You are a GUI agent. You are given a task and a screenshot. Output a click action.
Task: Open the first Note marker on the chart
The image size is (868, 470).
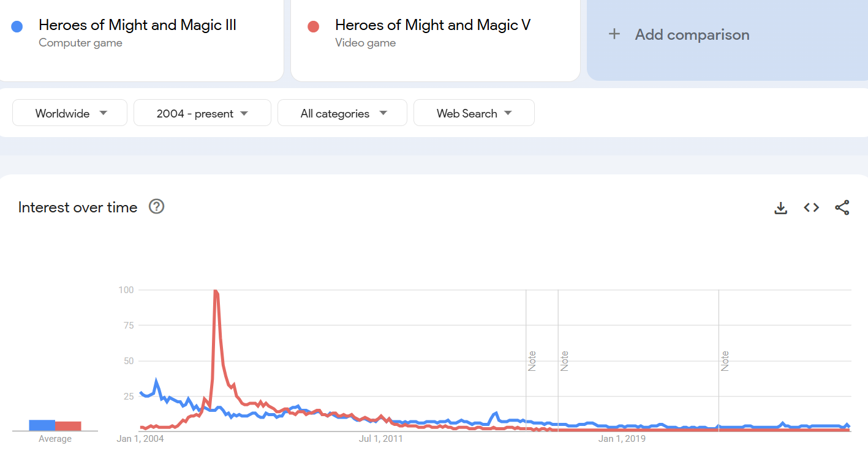[x=532, y=361]
